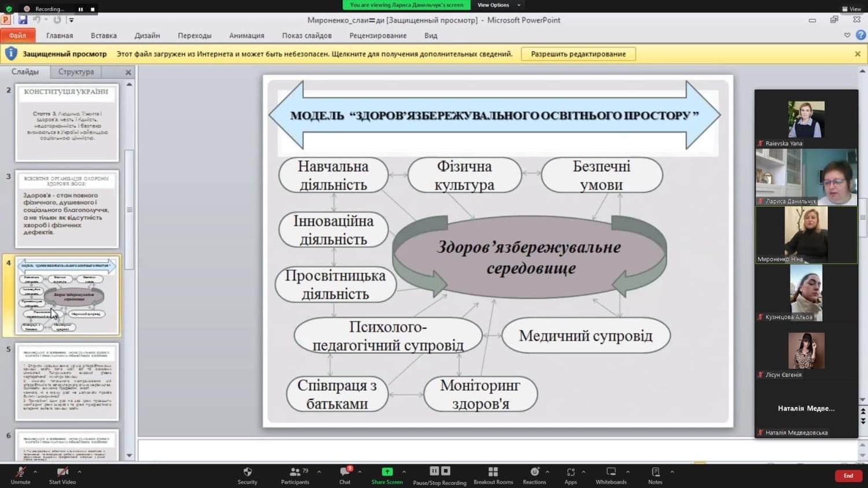
Task: Expand the View Options dropdown
Action: [498, 5]
